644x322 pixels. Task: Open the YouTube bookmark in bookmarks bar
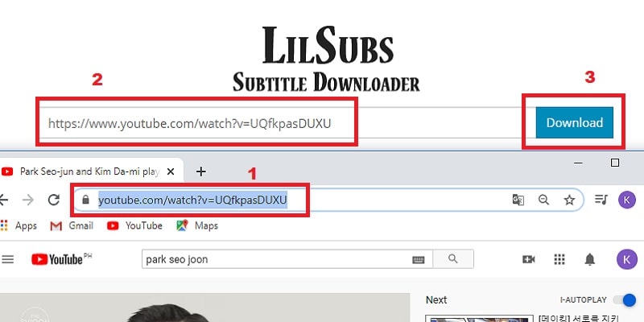tap(134, 225)
